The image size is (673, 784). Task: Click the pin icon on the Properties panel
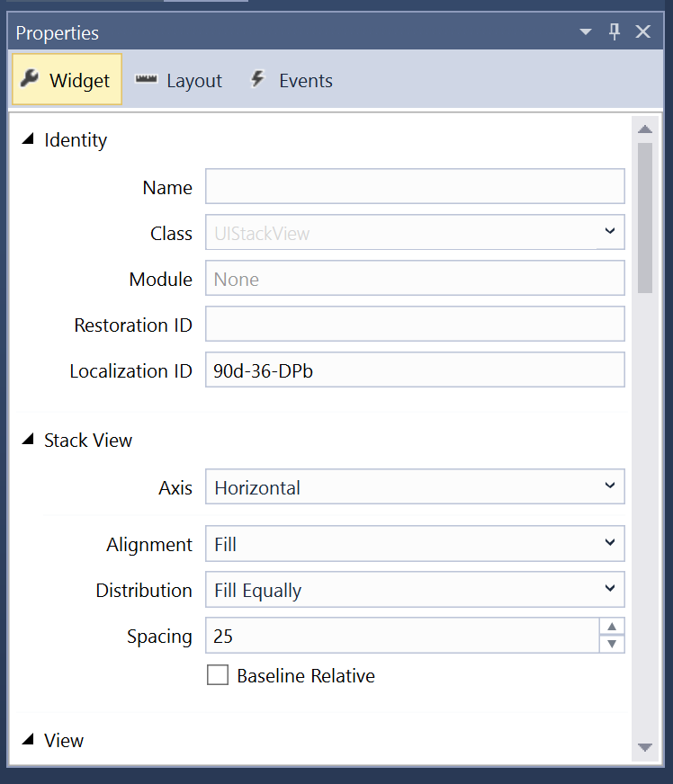[614, 31]
